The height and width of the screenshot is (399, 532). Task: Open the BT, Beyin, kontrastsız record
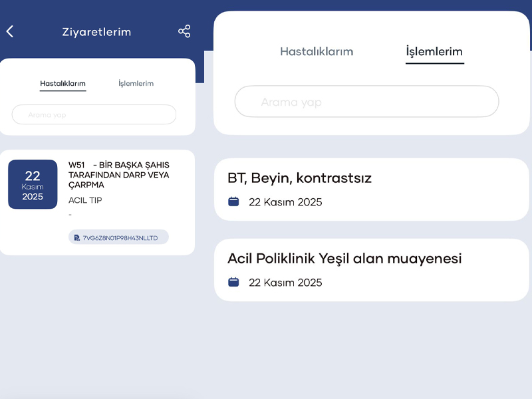tap(300, 178)
